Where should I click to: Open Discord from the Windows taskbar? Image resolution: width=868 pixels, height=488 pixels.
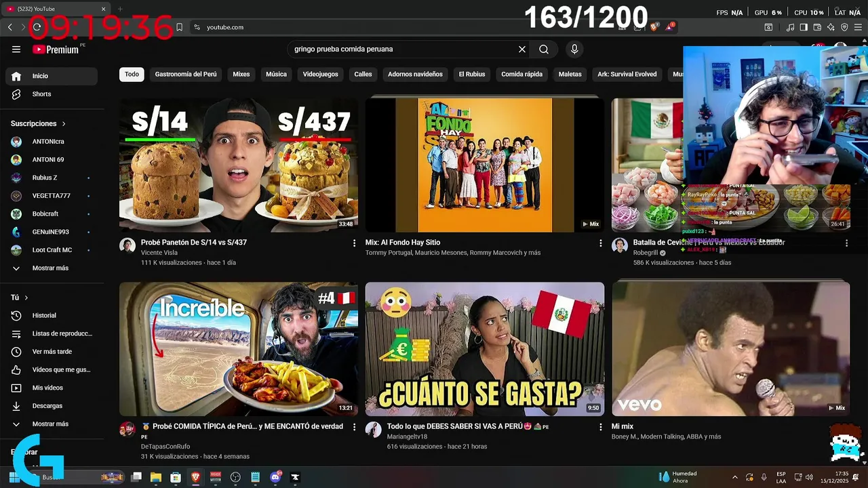(275, 477)
